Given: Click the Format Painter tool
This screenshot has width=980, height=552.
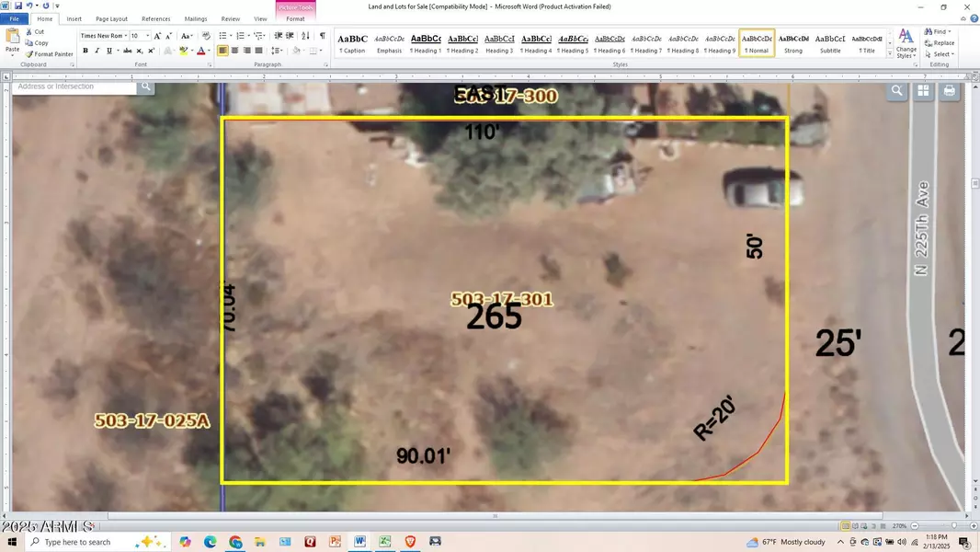Looking at the screenshot, I should (50, 54).
